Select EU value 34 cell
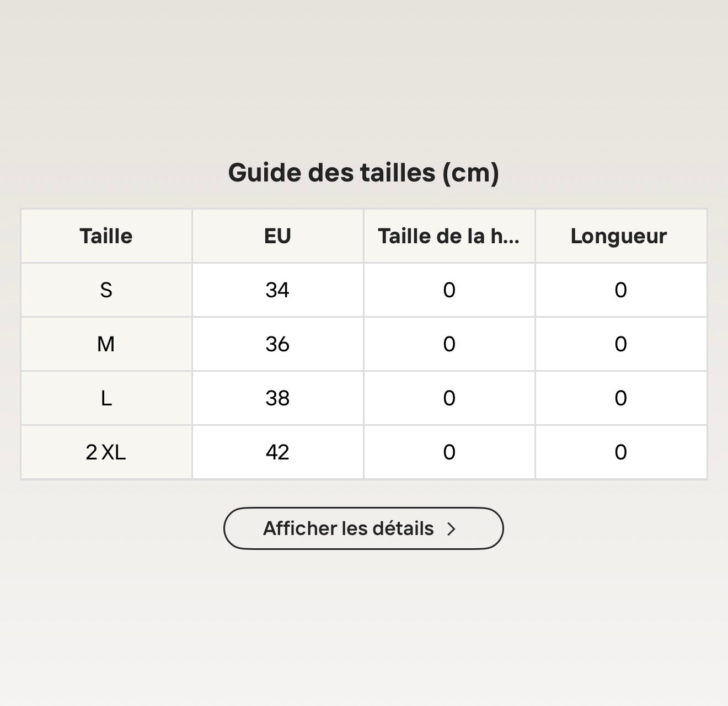Screen dimensions: 728x706 point(278,290)
